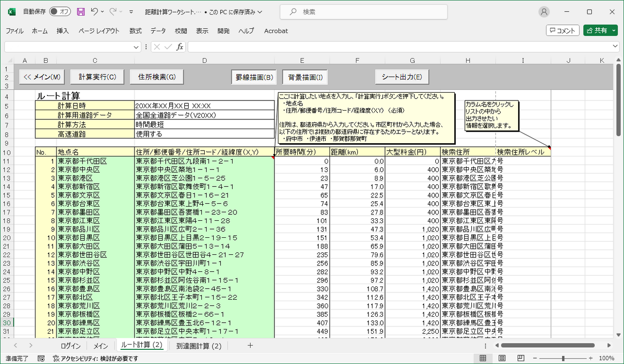Open the undo history dropdown arrow
The height and width of the screenshot is (364, 624).
[x=103, y=11]
